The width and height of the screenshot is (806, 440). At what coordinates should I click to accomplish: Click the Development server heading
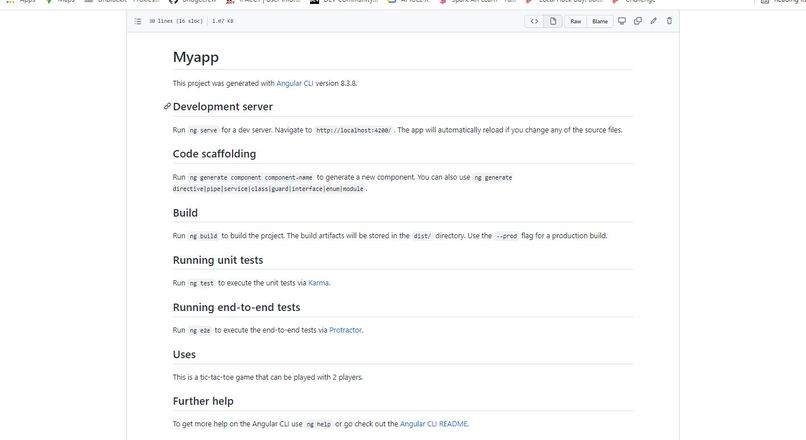click(x=223, y=106)
